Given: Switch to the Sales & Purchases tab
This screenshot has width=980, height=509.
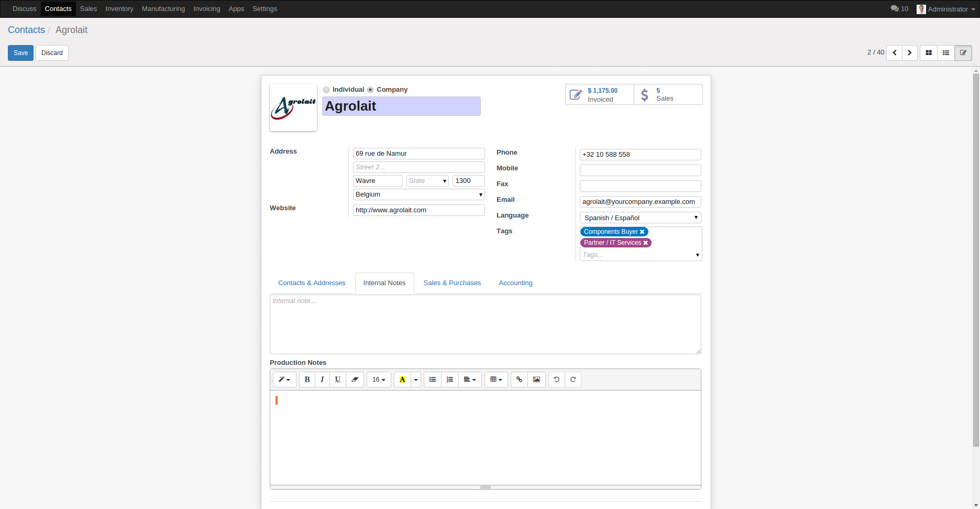Looking at the screenshot, I should coord(452,283).
